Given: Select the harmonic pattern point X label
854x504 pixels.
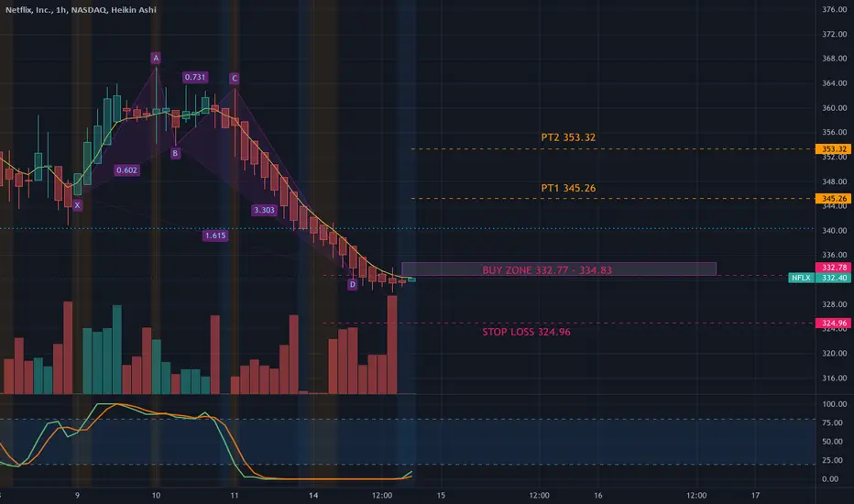Looking at the screenshot, I should click(x=77, y=205).
